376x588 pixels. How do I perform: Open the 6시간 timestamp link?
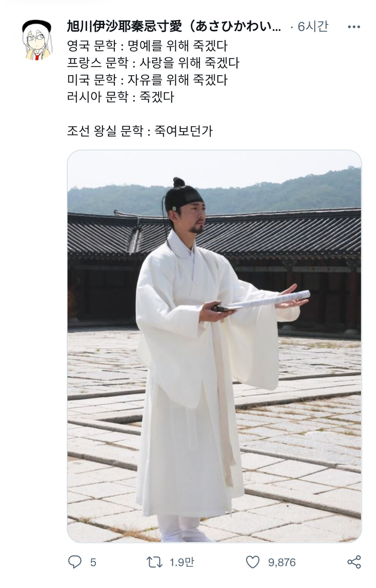313,27
